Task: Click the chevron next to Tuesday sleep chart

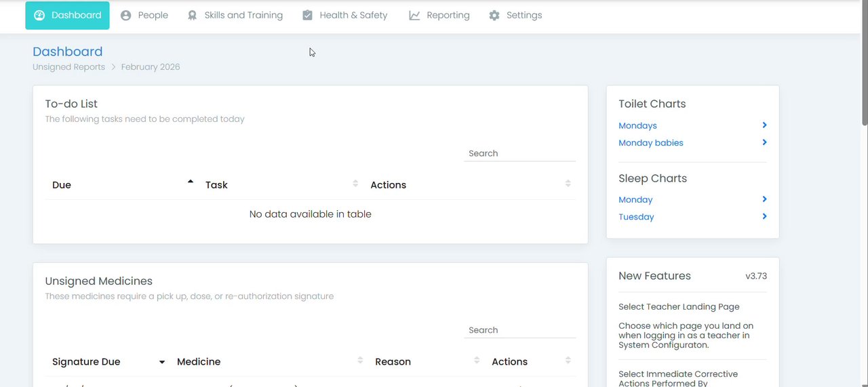Action: (x=764, y=217)
